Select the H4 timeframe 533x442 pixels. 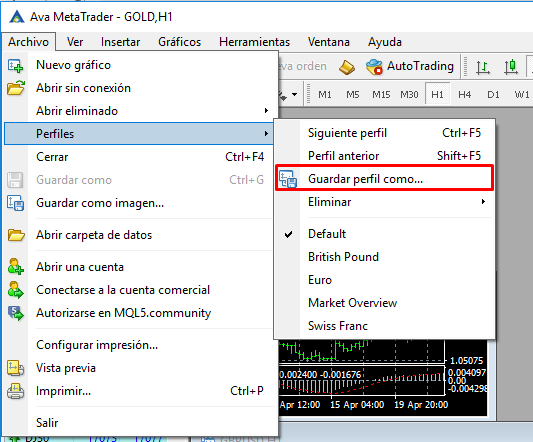pos(465,94)
